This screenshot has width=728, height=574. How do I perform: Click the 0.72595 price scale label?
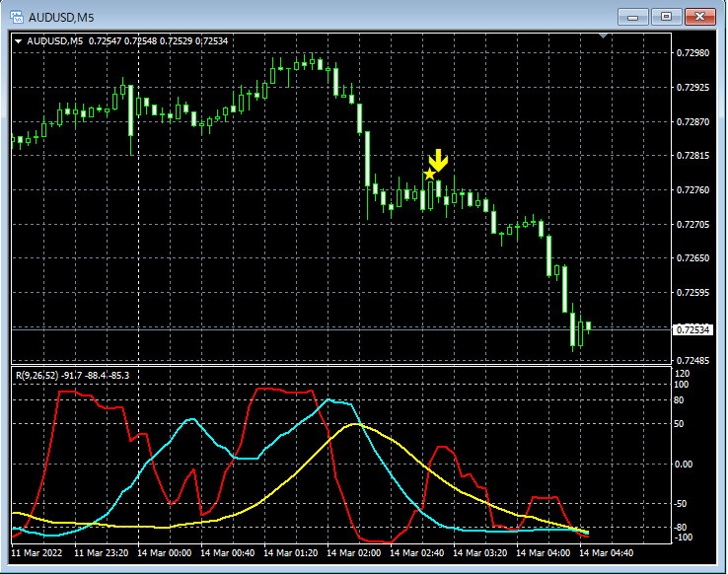pyautogui.click(x=692, y=292)
